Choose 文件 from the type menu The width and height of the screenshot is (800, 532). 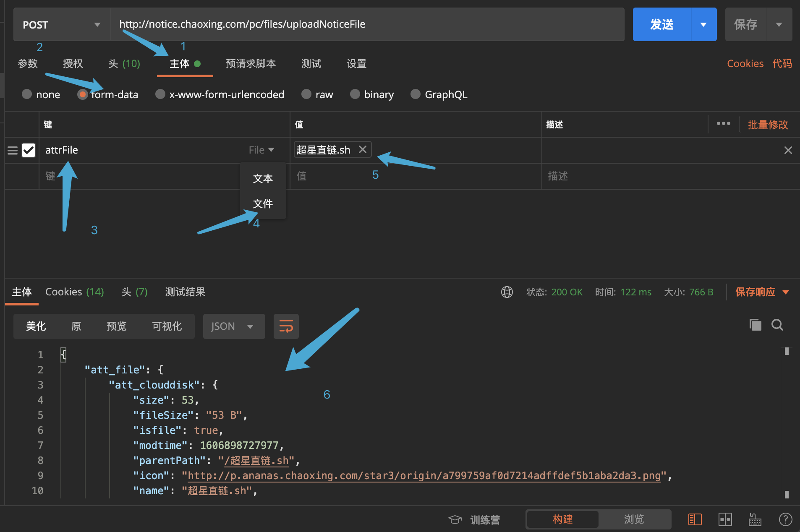tap(263, 203)
